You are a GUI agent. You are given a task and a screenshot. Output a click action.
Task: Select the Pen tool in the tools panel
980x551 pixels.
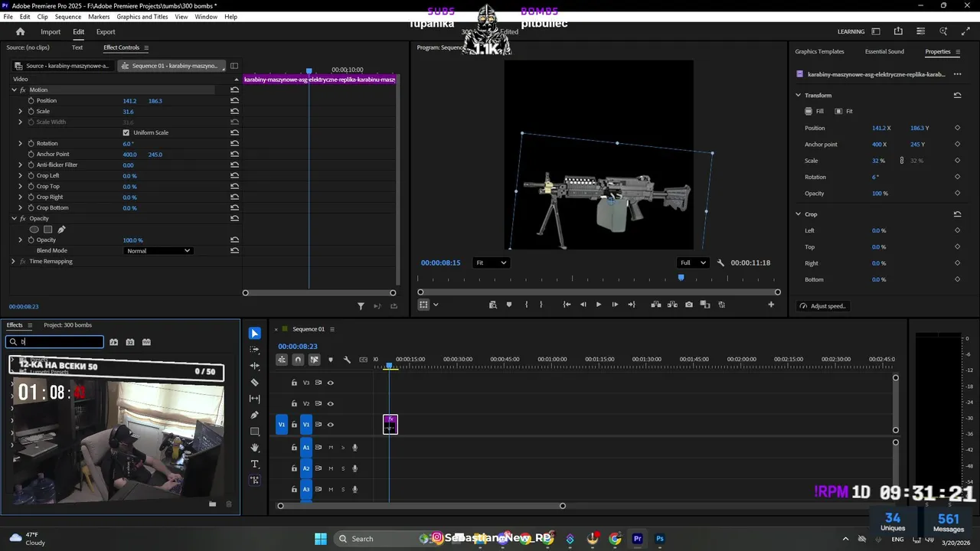[255, 415]
